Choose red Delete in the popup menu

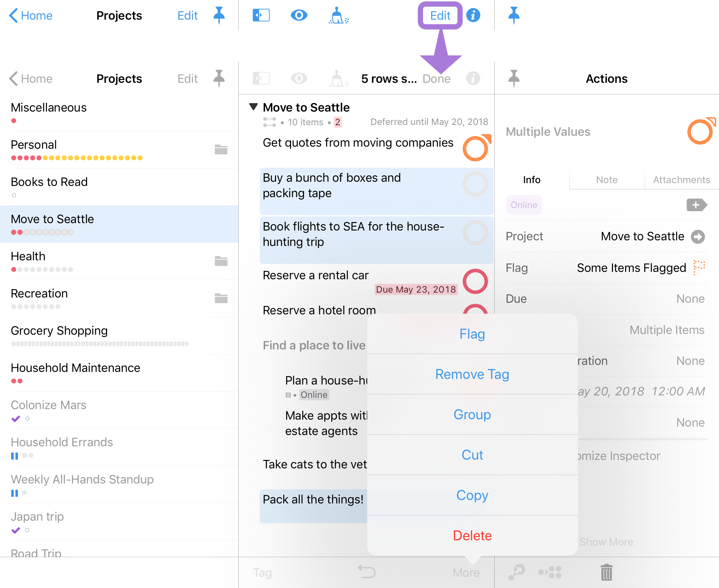tap(472, 536)
